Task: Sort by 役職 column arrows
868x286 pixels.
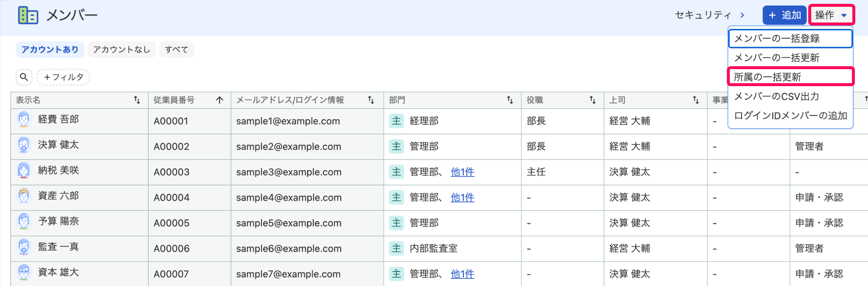Action: tap(593, 100)
